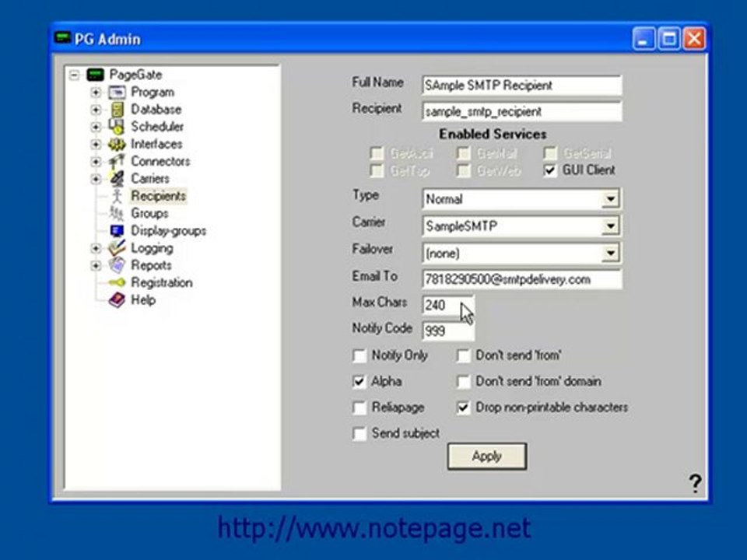Click the Program tree icon
Image resolution: width=747 pixels, height=560 pixels.
(117, 92)
